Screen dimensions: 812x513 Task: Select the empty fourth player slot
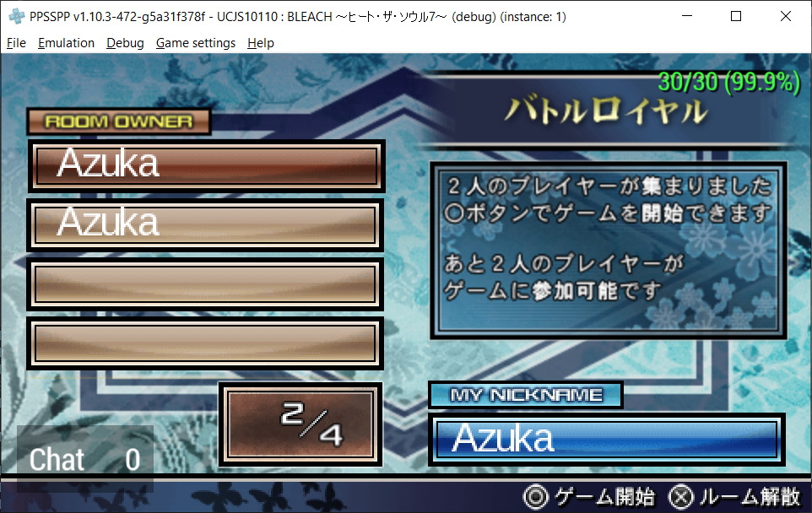click(205, 343)
